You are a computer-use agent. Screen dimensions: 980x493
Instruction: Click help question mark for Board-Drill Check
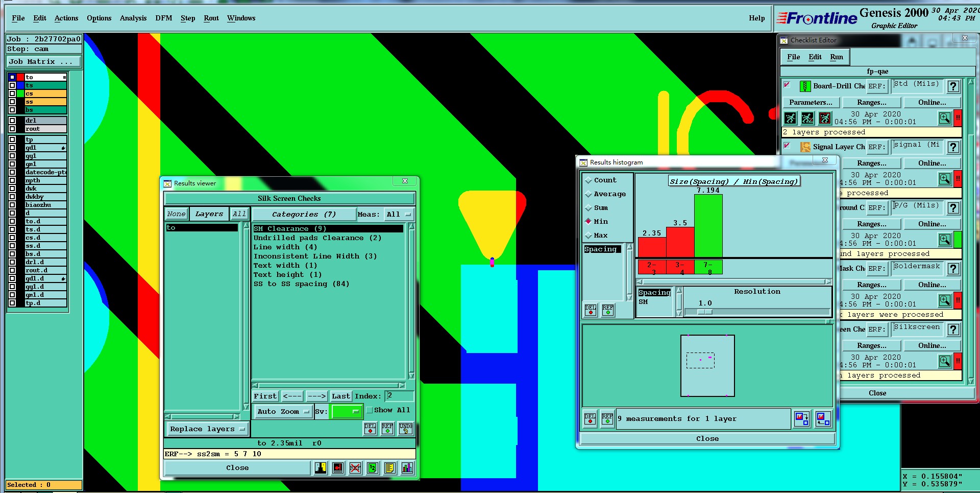coord(953,86)
